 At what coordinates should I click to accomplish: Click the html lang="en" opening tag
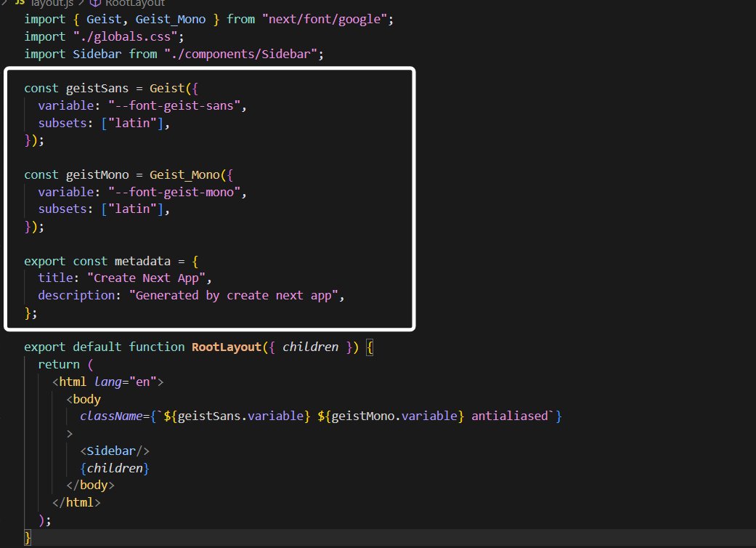(109, 382)
